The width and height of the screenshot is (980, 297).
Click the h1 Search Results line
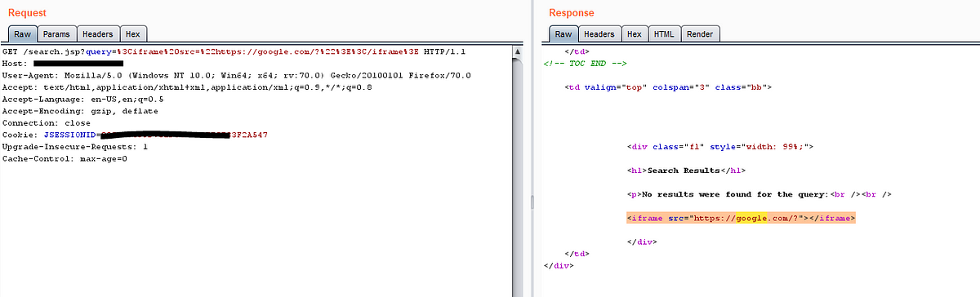[x=686, y=171]
